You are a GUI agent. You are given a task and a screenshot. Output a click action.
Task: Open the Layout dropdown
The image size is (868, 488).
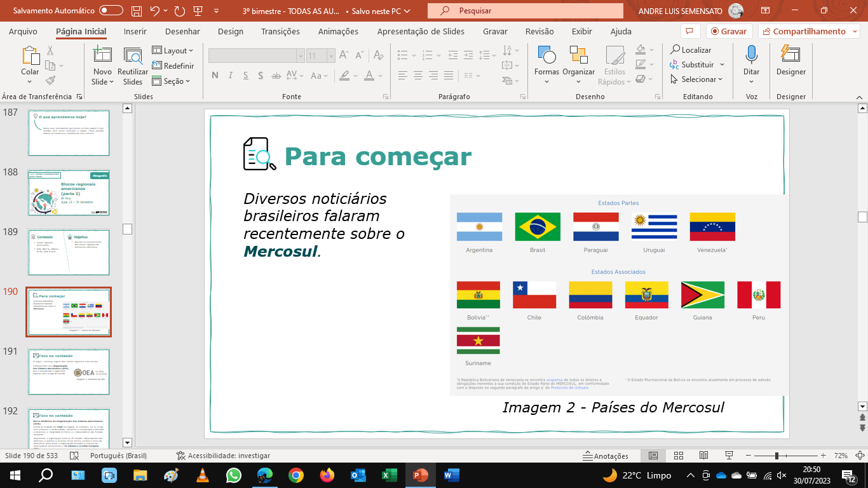[x=173, y=50]
